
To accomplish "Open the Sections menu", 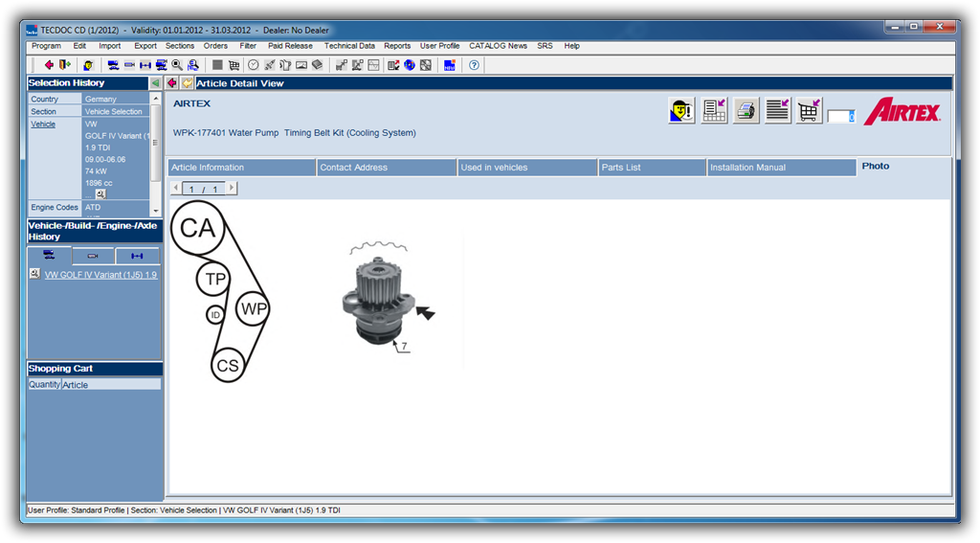I will coord(180,46).
